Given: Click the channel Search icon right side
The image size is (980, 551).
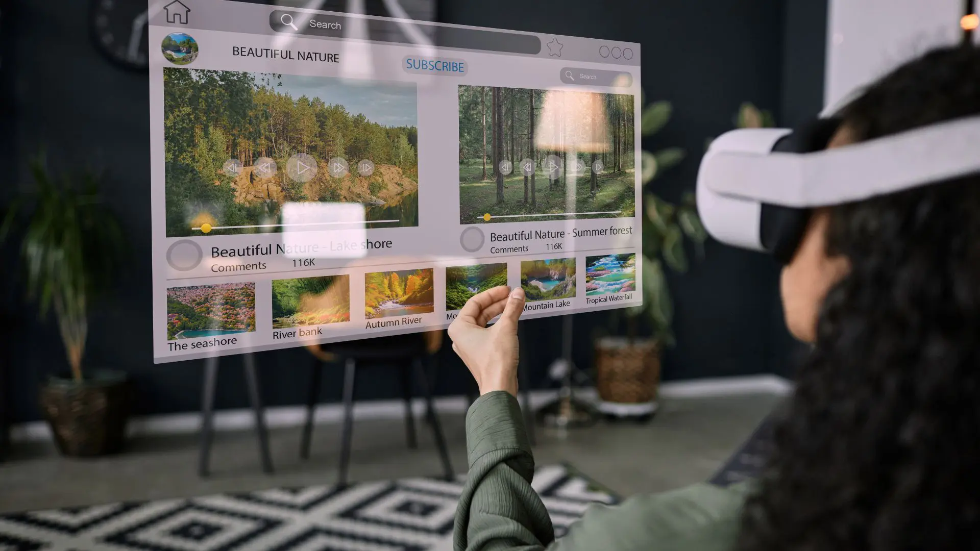Looking at the screenshot, I should coord(570,76).
